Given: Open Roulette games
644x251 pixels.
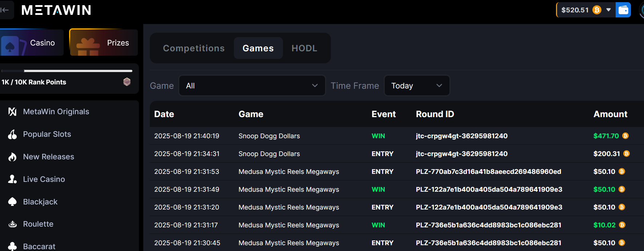Looking at the screenshot, I should (x=38, y=224).
